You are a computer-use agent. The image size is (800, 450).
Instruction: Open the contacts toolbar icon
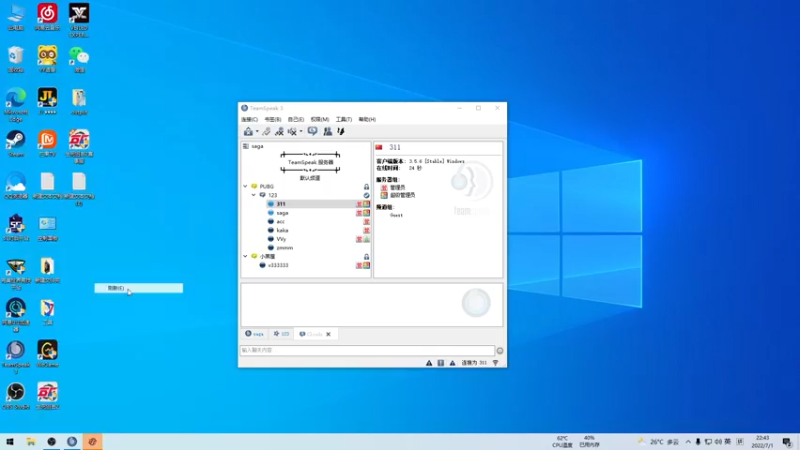pyautogui.click(x=328, y=132)
